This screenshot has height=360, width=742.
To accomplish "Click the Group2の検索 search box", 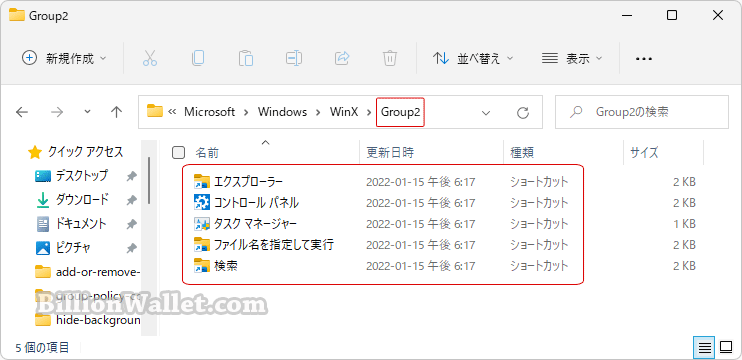I will click(x=642, y=112).
